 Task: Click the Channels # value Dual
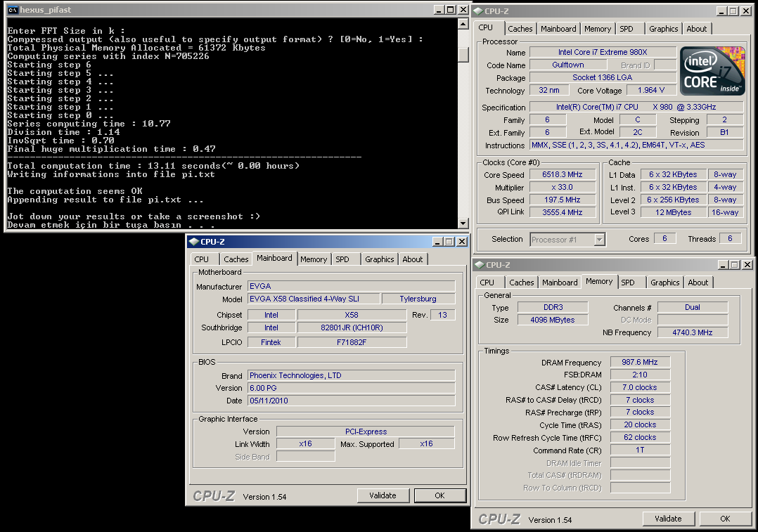[693, 307]
